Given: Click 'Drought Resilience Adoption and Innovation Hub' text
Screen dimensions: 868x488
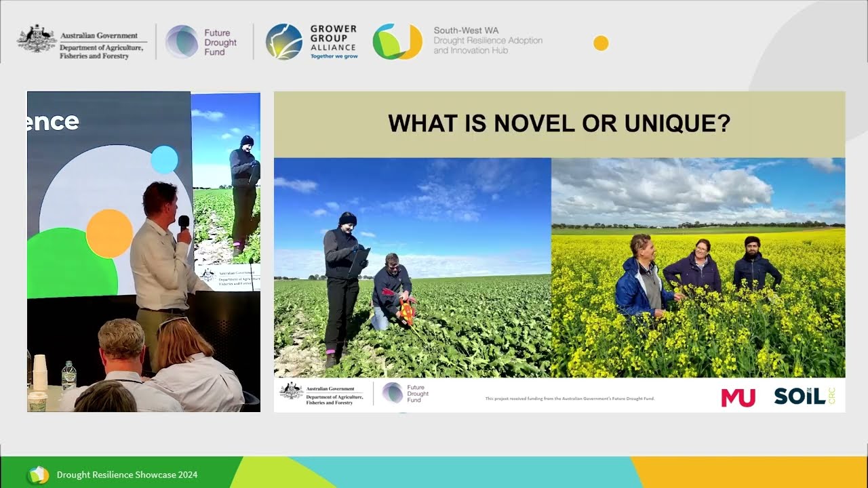Looking at the screenshot, I should click(x=488, y=45).
